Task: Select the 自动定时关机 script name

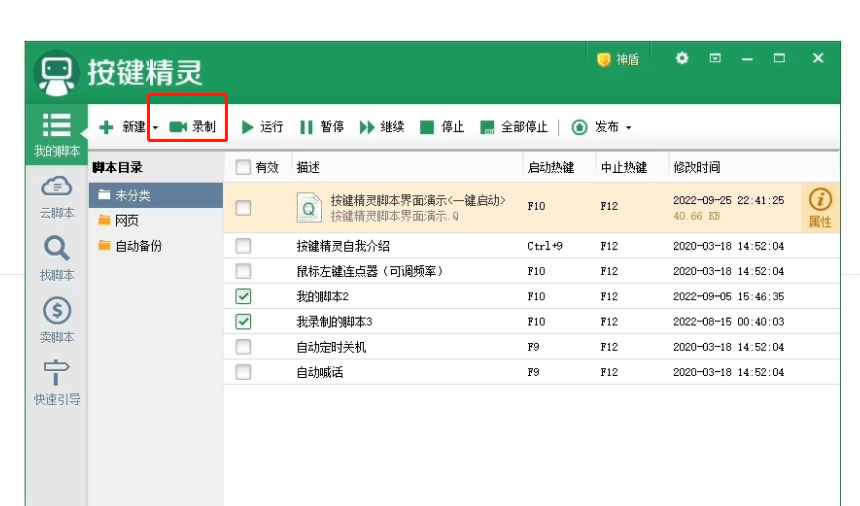Action: [x=331, y=347]
